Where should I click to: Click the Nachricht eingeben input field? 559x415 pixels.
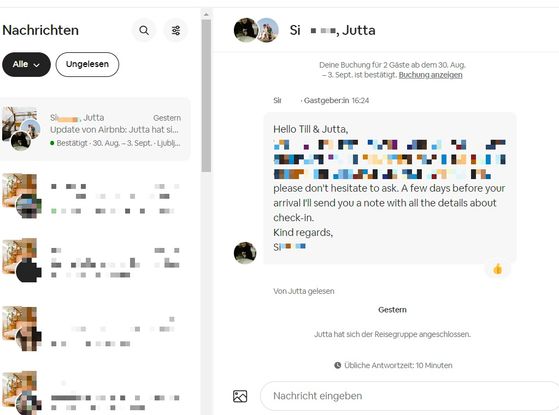pyautogui.click(x=410, y=396)
